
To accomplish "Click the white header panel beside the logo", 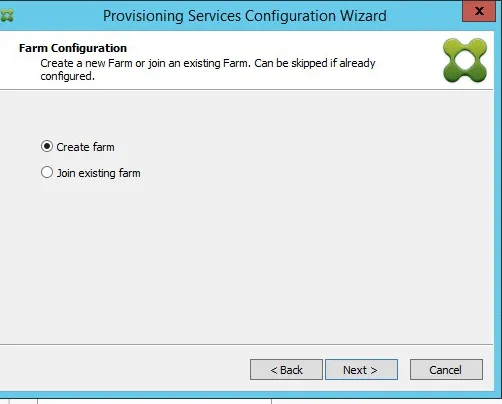I will pyautogui.click(x=408, y=60).
